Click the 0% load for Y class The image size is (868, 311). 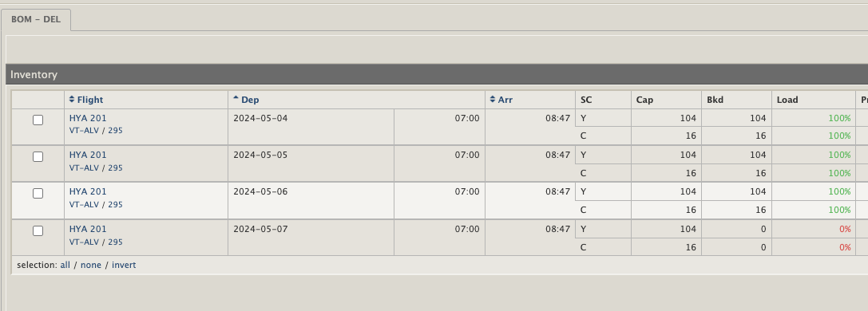coord(845,229)
